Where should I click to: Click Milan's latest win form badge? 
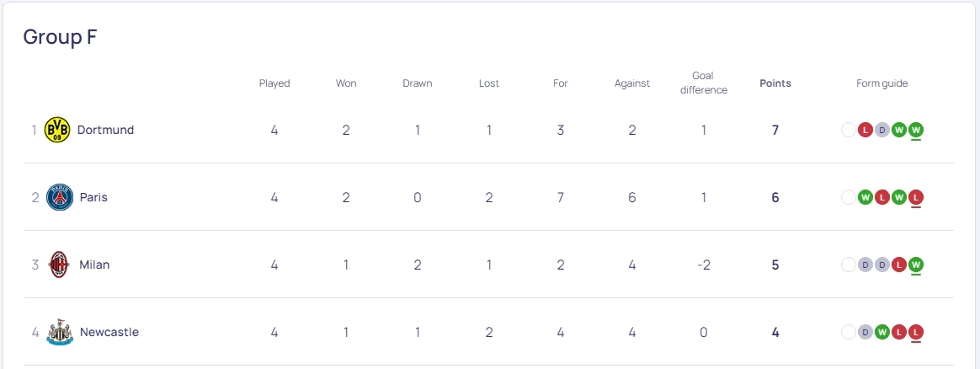coord(916,265)
